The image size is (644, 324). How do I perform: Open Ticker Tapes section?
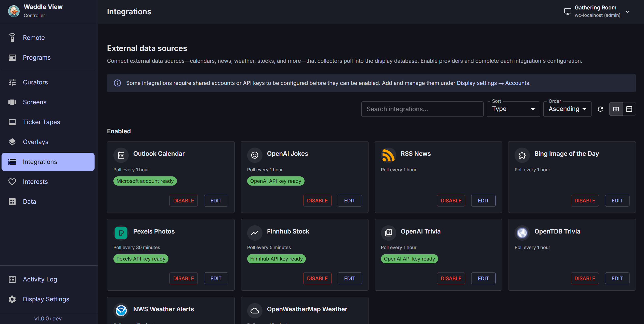(48, 122)
